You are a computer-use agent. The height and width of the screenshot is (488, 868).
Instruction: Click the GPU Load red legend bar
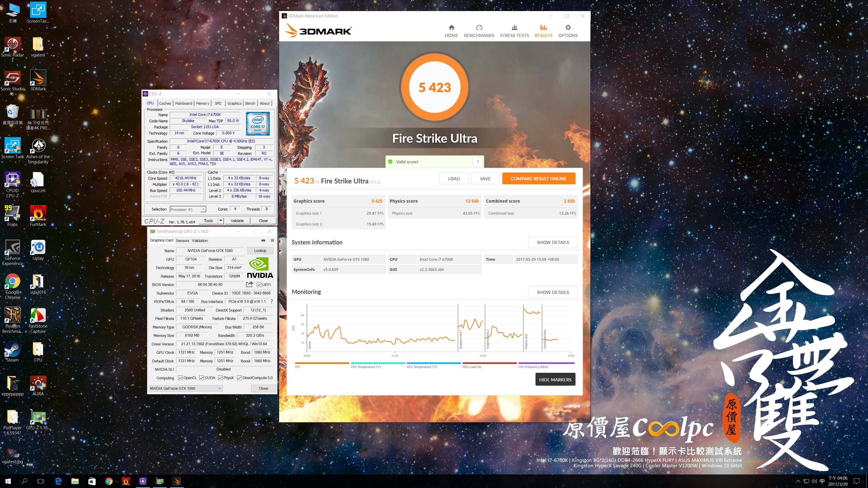(490, 363)
